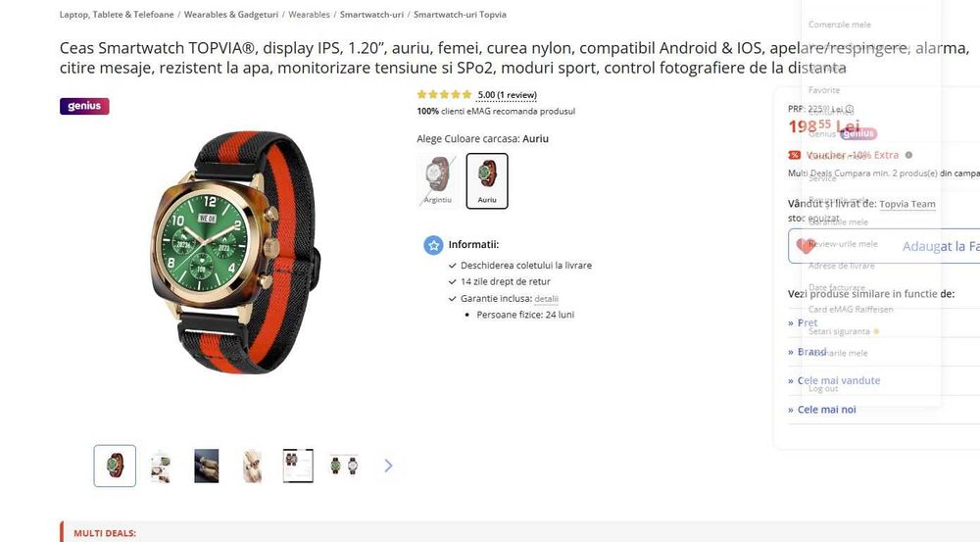Click the Genius badge above product image
The height and width of the screenshot is (542, 980).
84,106
